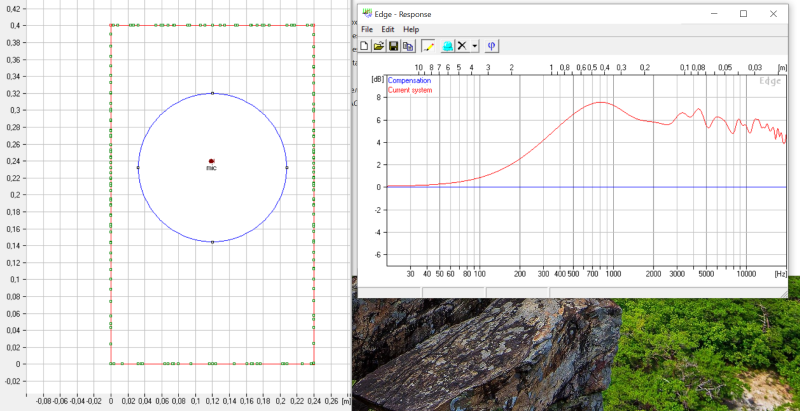
Task: Open a file with the folder icon
Action: point(379,46)
